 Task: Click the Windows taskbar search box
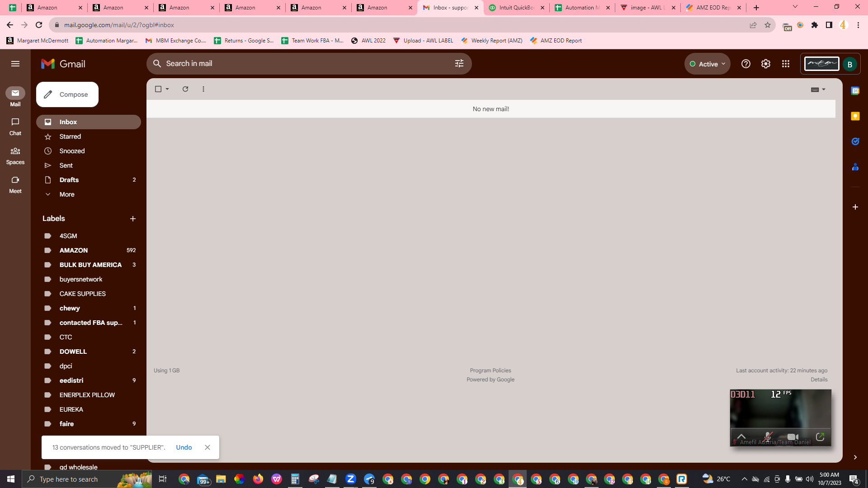pos(87,479)
